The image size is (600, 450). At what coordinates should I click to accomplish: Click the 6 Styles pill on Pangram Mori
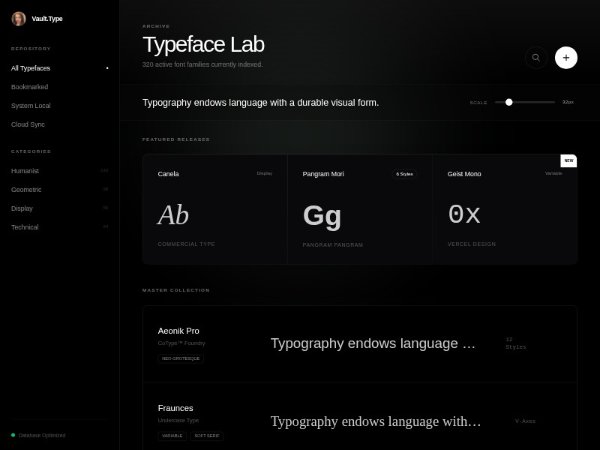point(404,174)
